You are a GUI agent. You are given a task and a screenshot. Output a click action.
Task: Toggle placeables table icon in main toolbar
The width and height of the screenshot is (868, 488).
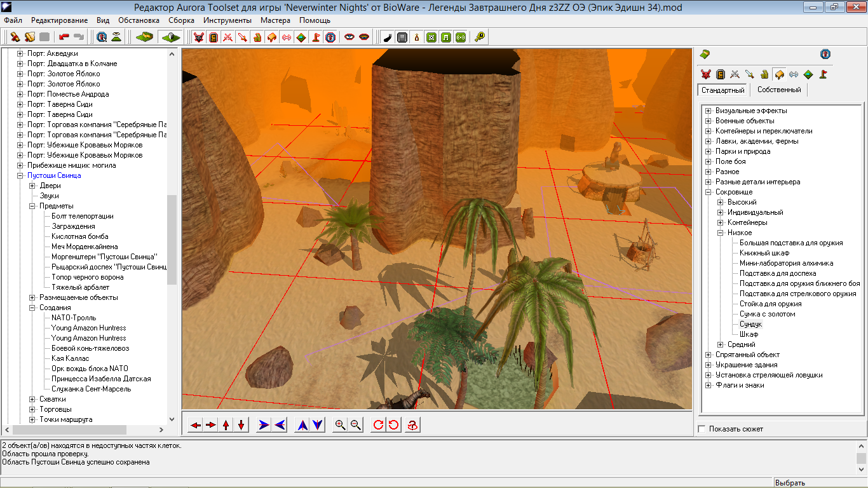[x=272, y=37]
